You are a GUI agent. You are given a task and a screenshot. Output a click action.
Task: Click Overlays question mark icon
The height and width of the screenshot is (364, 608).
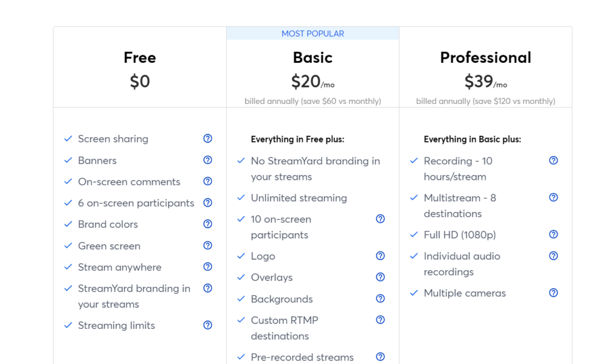click(x=381, y=277)
